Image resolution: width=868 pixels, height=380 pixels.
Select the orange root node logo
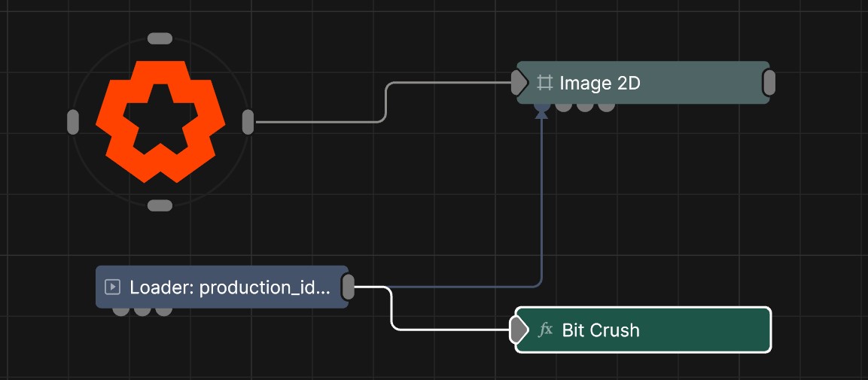tap(160, 122)
